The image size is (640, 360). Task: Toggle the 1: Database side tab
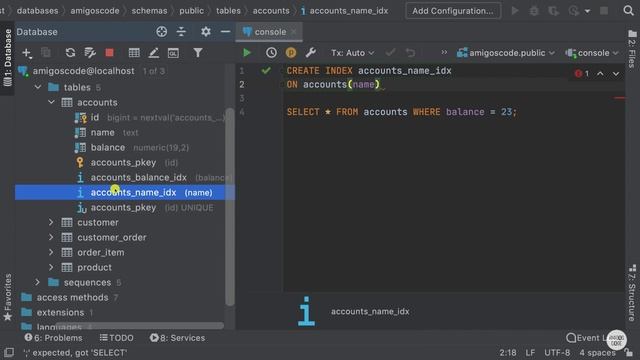click(7, 58)
